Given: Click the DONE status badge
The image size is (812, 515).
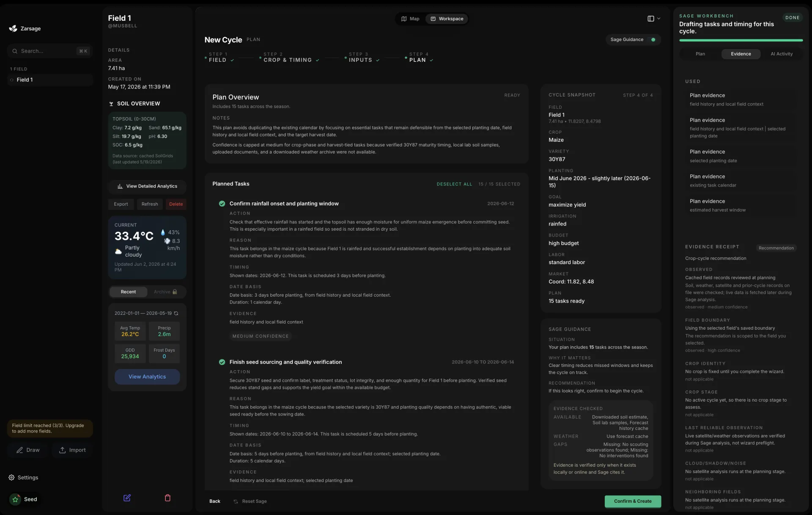Looking at the screenshot, I should [x=792, y=18].
